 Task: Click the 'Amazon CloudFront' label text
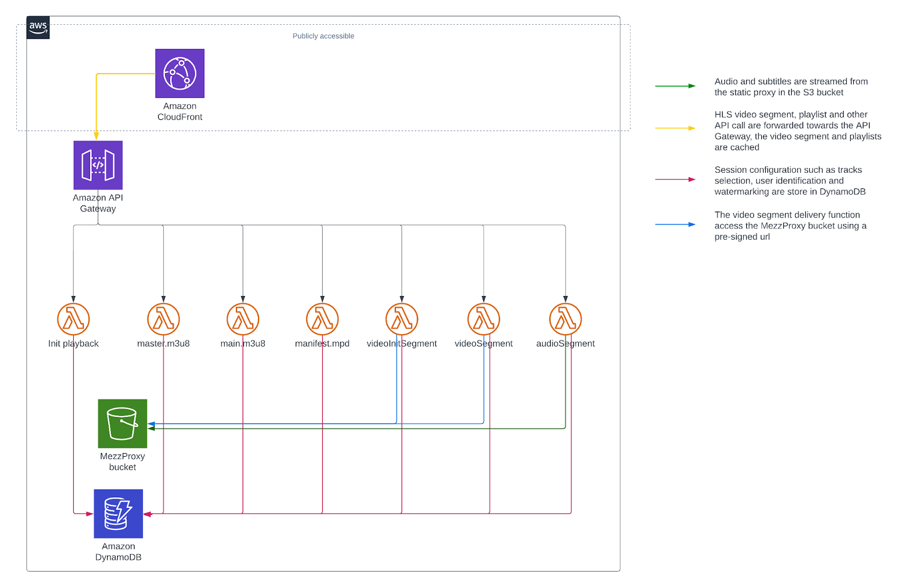click(180, 111)
